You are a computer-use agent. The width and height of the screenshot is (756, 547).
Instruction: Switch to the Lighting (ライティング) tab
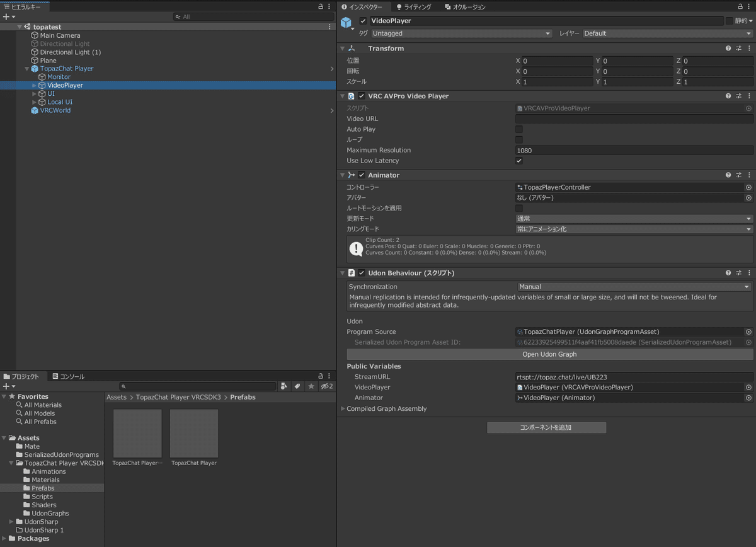414,7
